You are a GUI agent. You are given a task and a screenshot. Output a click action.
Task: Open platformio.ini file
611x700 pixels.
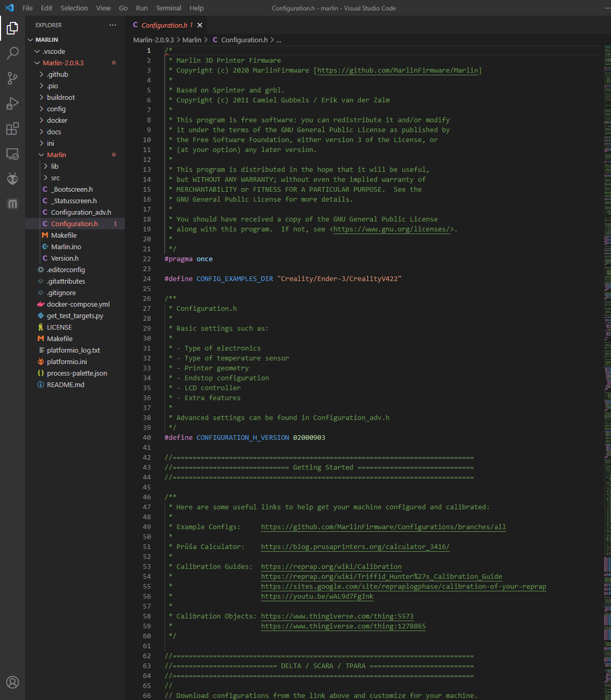[x=75, y=361]
